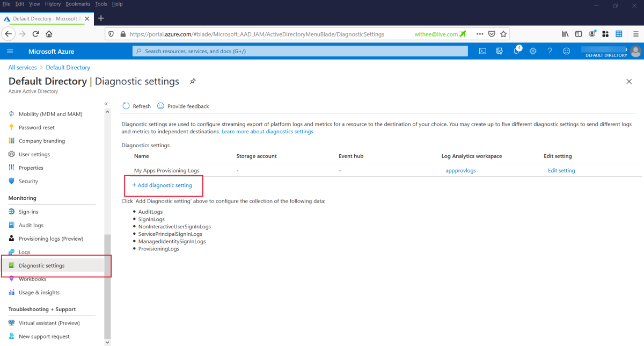Screen dimensions: 644x346
Task: Open page actions three-dot menu
Action: tap(480, 34)
